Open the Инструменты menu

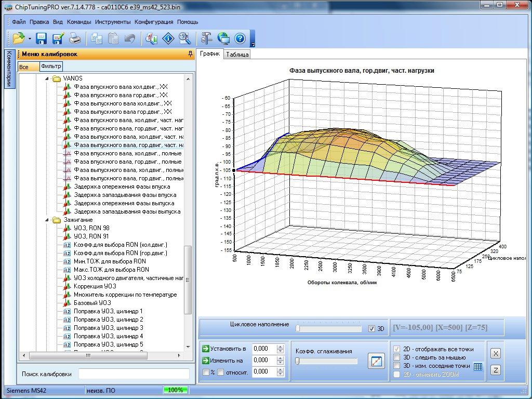[113, 22]
